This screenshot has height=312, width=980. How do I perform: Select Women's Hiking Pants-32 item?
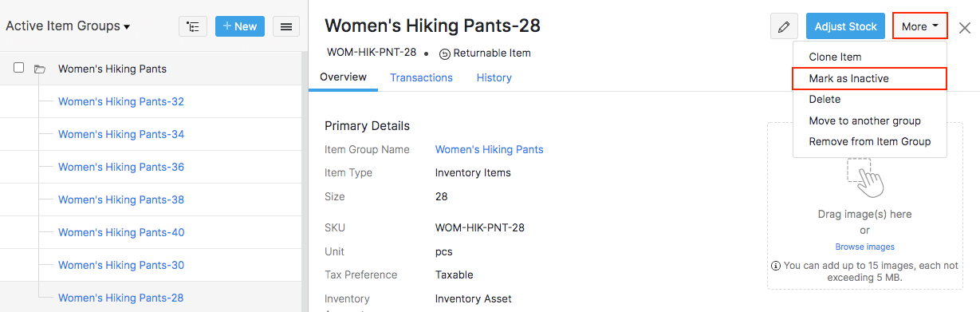(x=121, y=101)
